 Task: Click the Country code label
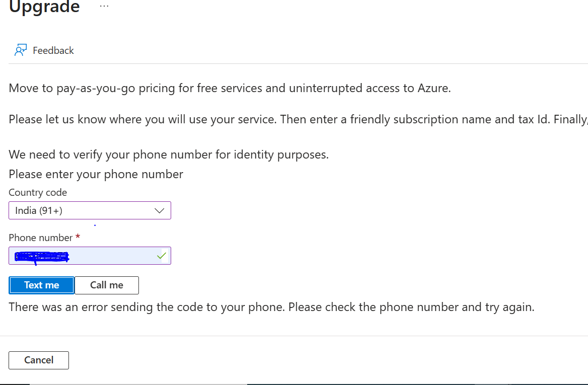pyautogui.click(x=38, y=192)
